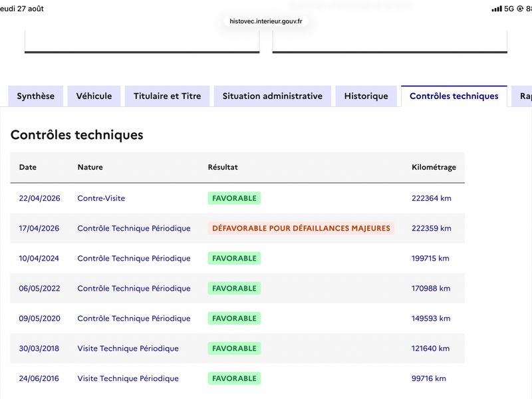Click the DÉFAVORABLE POUR DÉFAILLANCES MAJEURES badge
532x399 pixels.
pyautogui.click(x=301, y=228)
